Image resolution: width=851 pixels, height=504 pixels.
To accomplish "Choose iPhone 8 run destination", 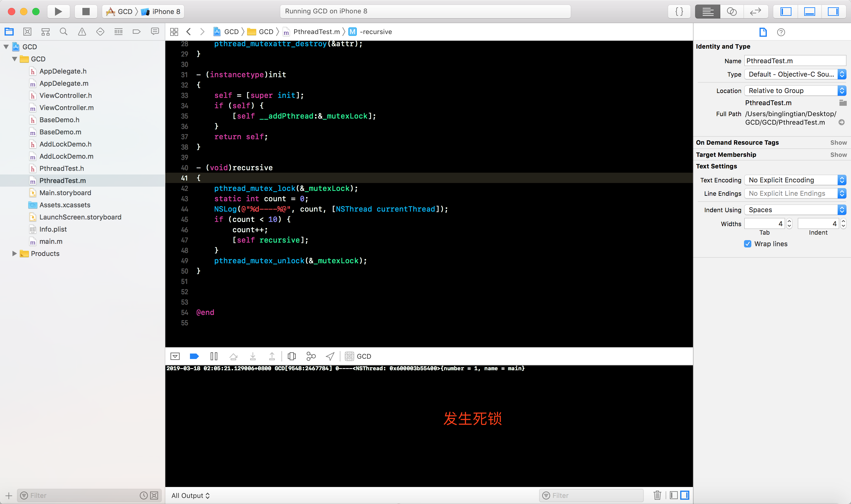I will (160, 12).
